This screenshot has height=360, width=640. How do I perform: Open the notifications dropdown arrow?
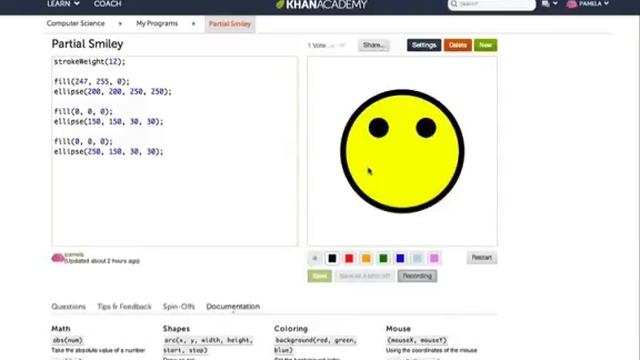[555, 4]
